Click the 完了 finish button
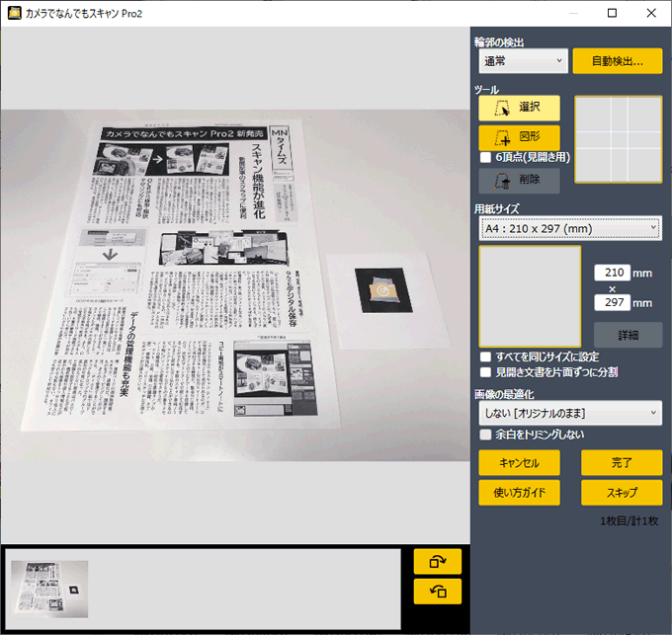Screen dimensions: 672x635 click(x=622, y=462)
